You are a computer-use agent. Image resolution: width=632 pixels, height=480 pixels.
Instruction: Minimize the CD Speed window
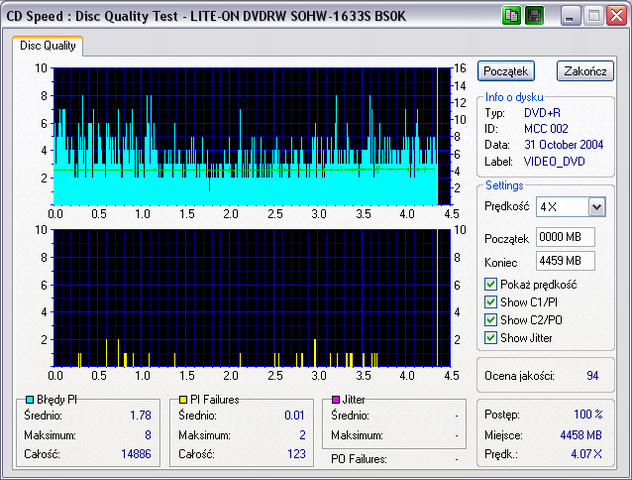[570, 16]
